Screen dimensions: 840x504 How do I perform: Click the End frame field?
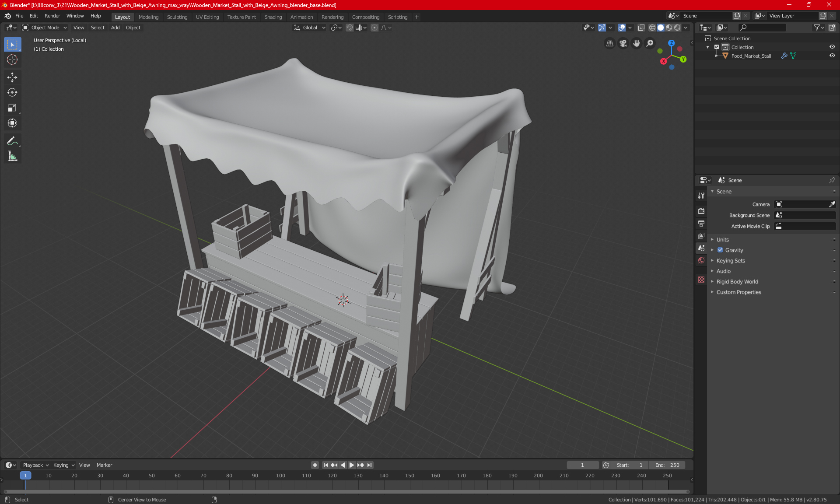tap(667, 465)
